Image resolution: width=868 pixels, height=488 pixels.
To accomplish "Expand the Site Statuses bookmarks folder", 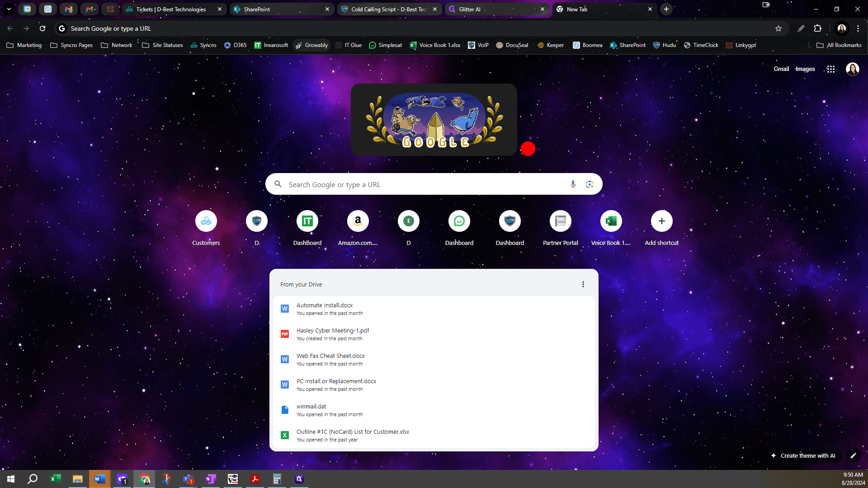I will pyautogui.click(x=162, y=45).
